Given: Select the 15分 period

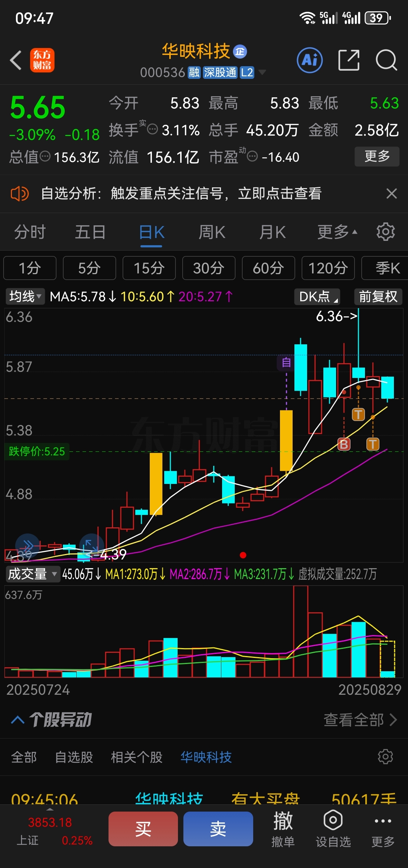Looking at the screenshot, I should pos(149,268).
